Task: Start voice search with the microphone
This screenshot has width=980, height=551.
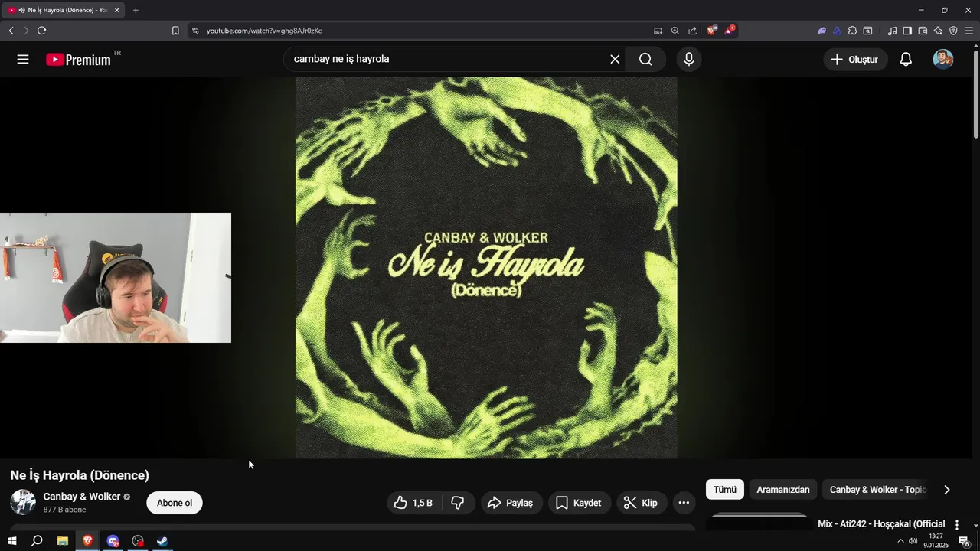Action: click(689, 59)
